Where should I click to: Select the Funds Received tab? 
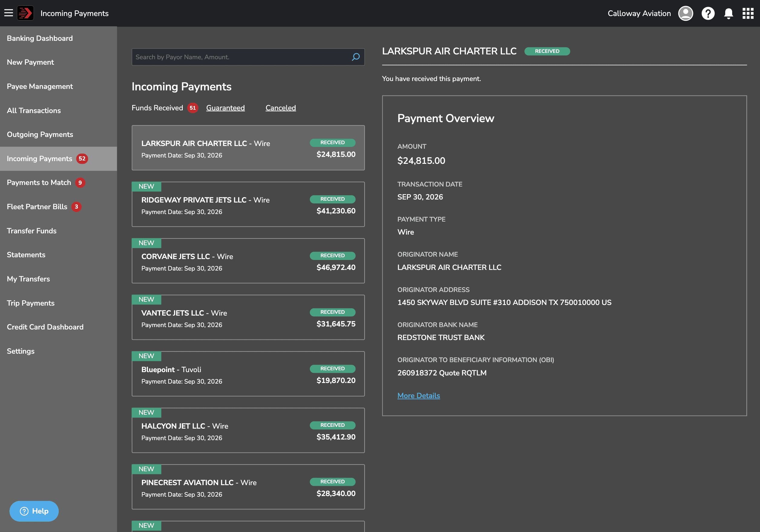point(157,108)
